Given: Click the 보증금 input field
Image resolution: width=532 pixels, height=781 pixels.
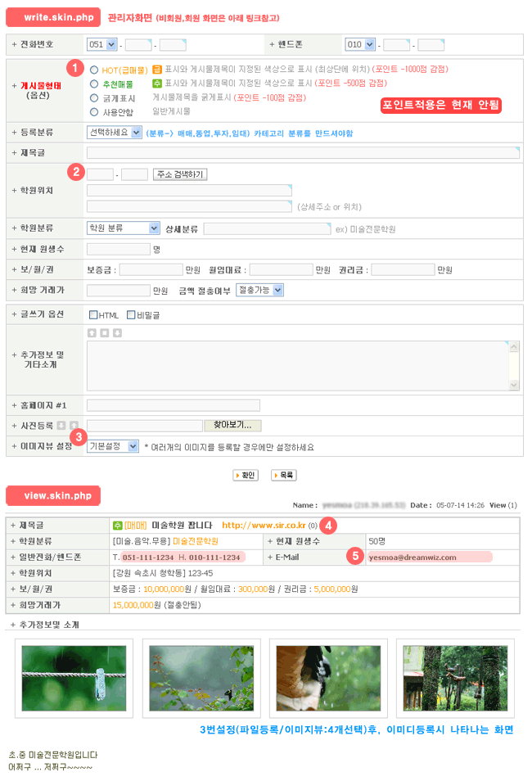Looking at the screenshot, I should (x=151, y=269).
